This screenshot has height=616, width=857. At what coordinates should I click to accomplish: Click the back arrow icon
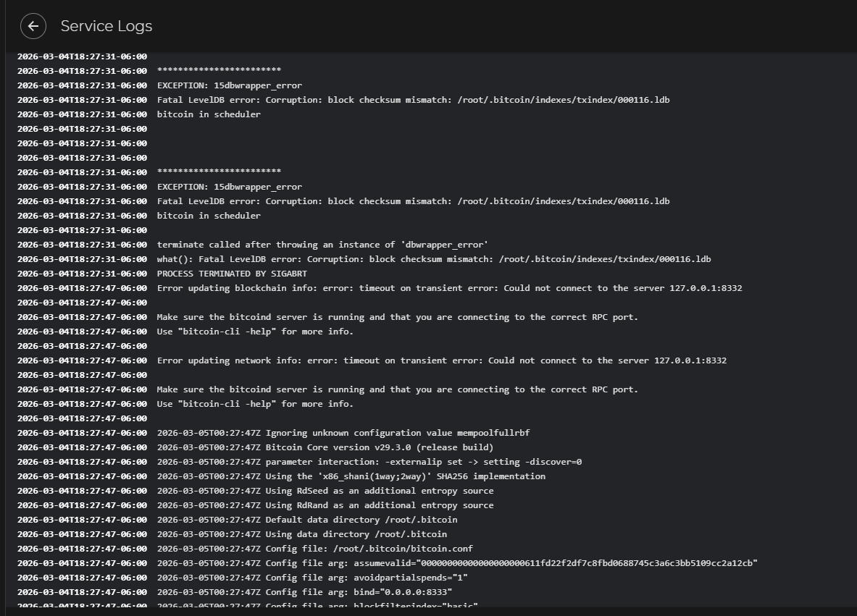tap(33, 26)
